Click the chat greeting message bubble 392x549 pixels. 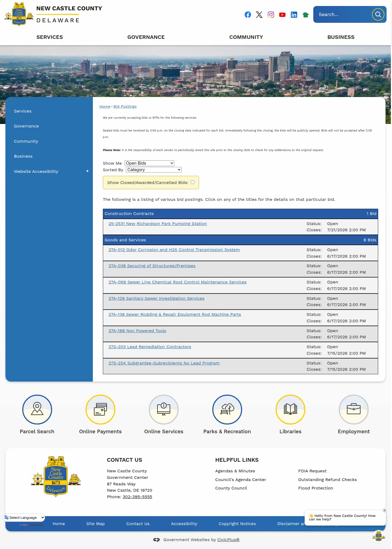tap(345, 517)
